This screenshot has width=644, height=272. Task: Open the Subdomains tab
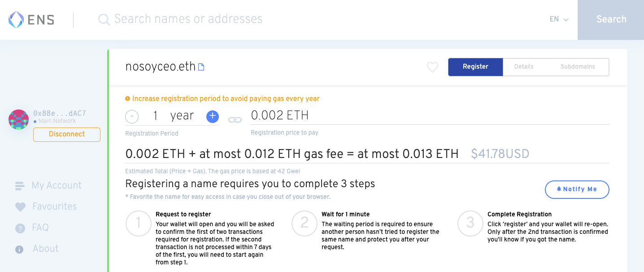point(577,66)
